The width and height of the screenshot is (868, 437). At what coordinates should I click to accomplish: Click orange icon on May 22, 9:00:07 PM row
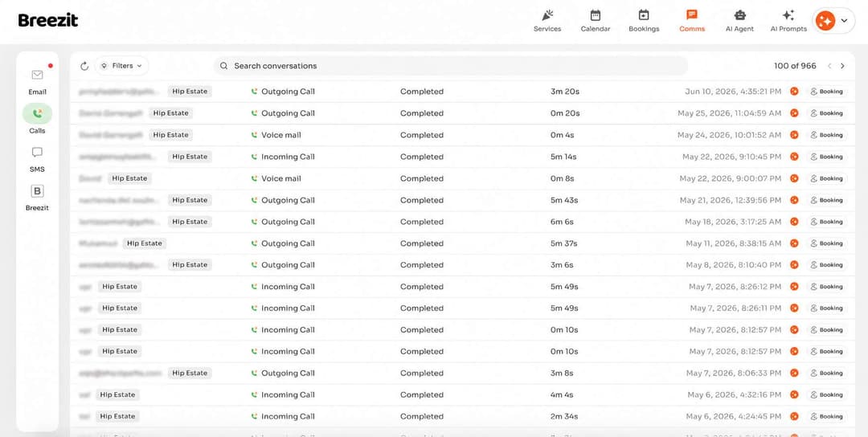[794, 178]
